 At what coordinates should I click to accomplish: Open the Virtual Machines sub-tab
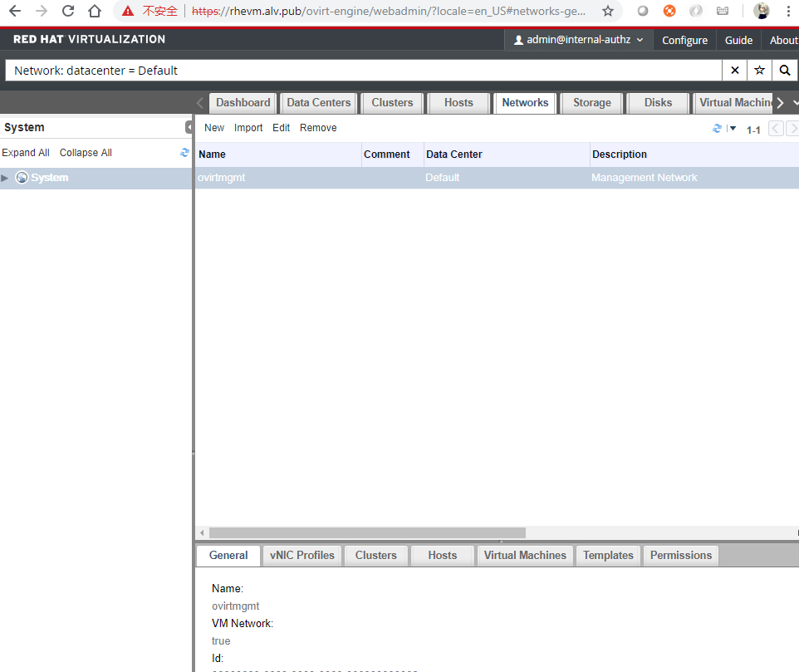pos(525,556)
